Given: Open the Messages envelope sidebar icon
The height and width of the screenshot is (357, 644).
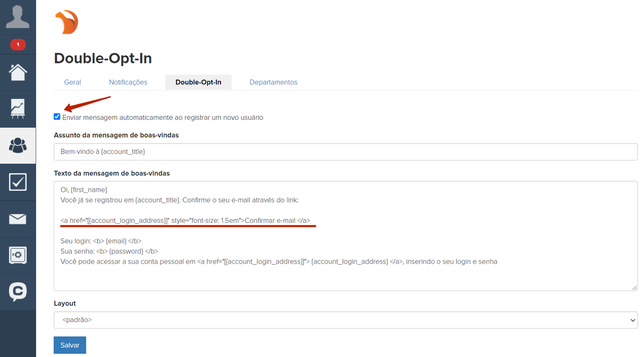Looking at the screenshot, I should (18, 218).
